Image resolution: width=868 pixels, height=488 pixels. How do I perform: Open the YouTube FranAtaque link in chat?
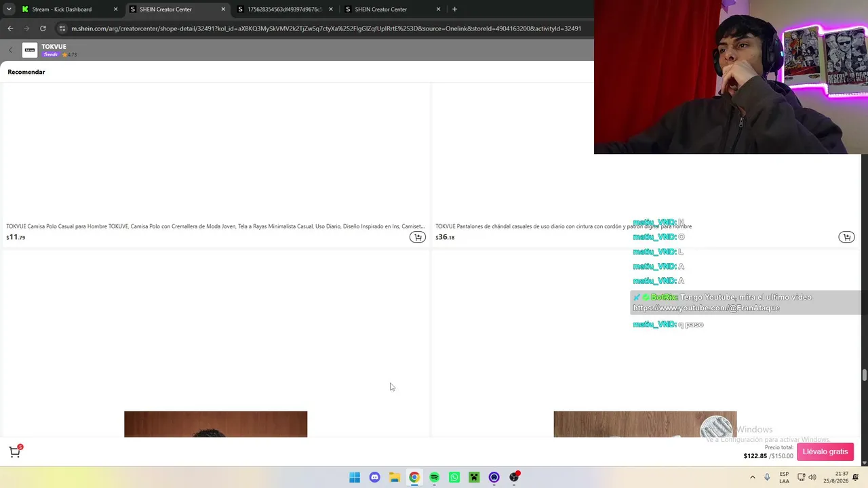pos(706,308)
